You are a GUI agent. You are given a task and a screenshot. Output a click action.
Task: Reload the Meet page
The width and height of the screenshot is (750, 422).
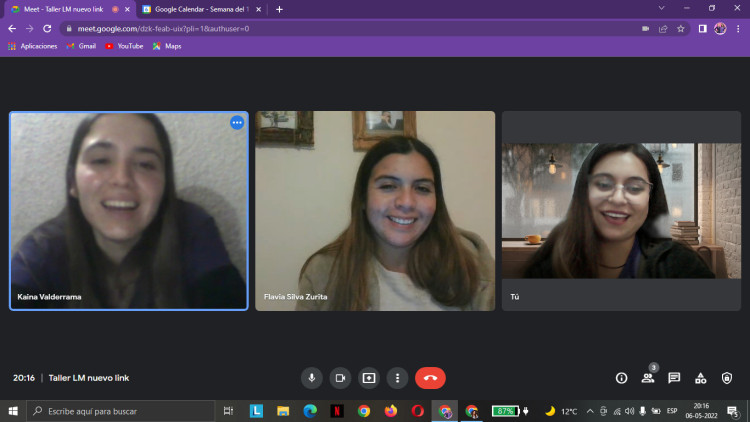pyautogui.click(x=47, y=29)
